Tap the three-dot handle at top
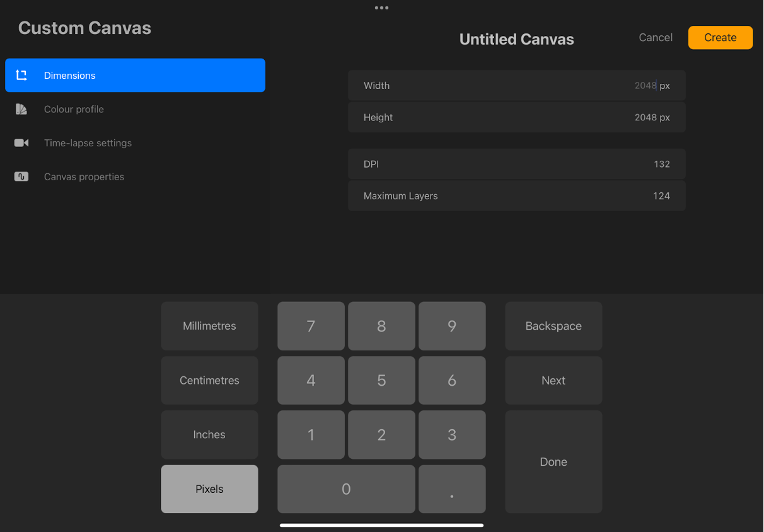The height and width of the screenshot is (532, 764). click(381, 8)
